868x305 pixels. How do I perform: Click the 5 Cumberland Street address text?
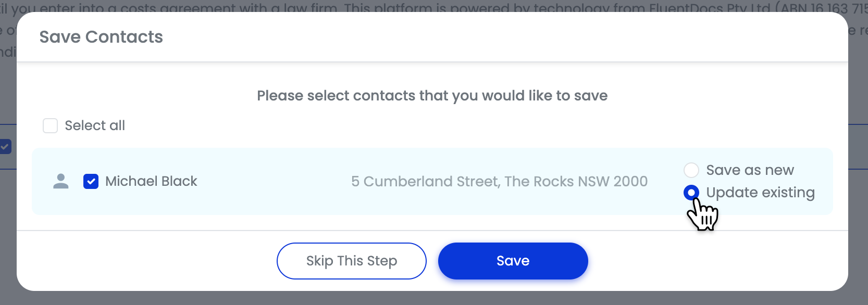pos(499,181)
